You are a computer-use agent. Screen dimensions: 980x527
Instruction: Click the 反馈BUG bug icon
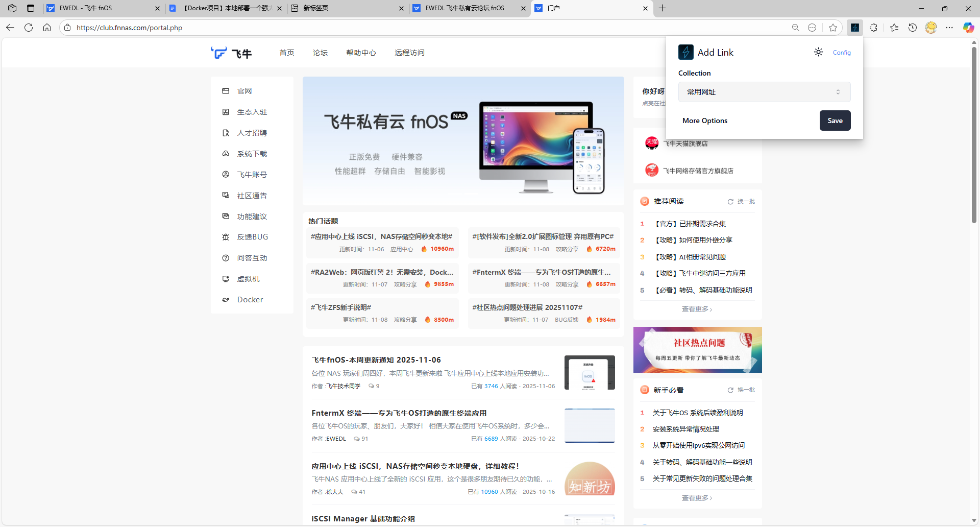point(226,237)
